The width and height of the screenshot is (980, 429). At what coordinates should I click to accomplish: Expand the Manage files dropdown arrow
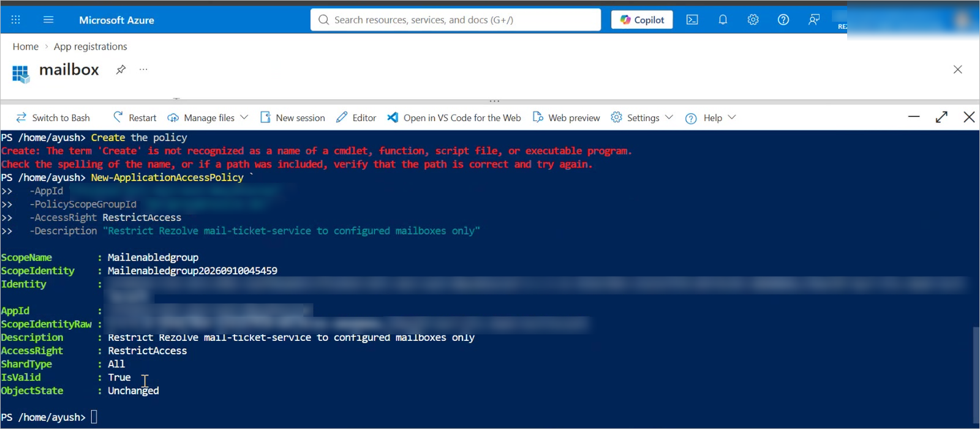(244, 118)
